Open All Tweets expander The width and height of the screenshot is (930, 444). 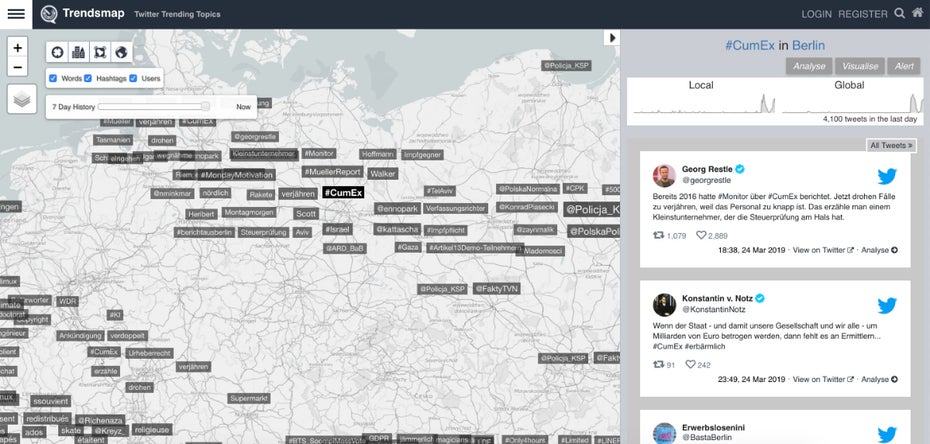(891, 145)
